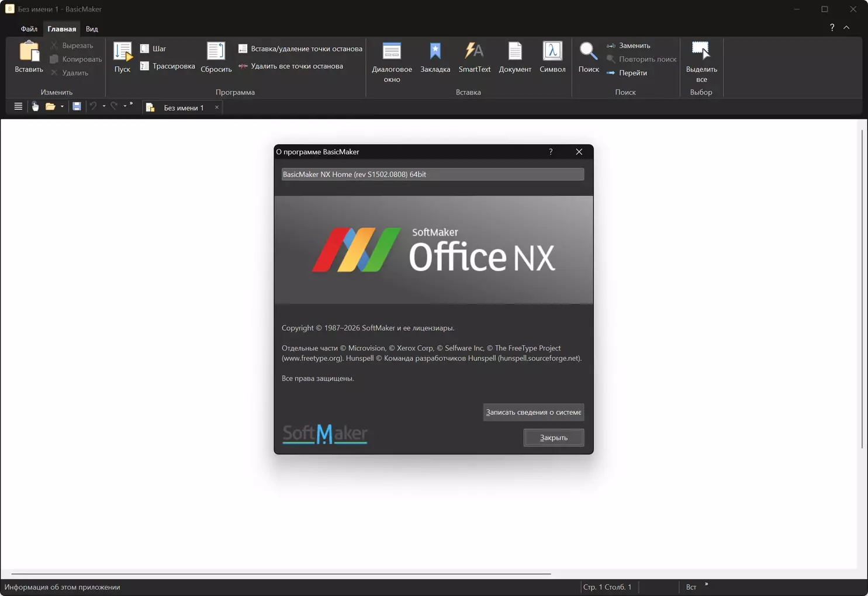868x596 pixels.
Task: Click the Удалить (Delete) command
Action: [69, 73]
